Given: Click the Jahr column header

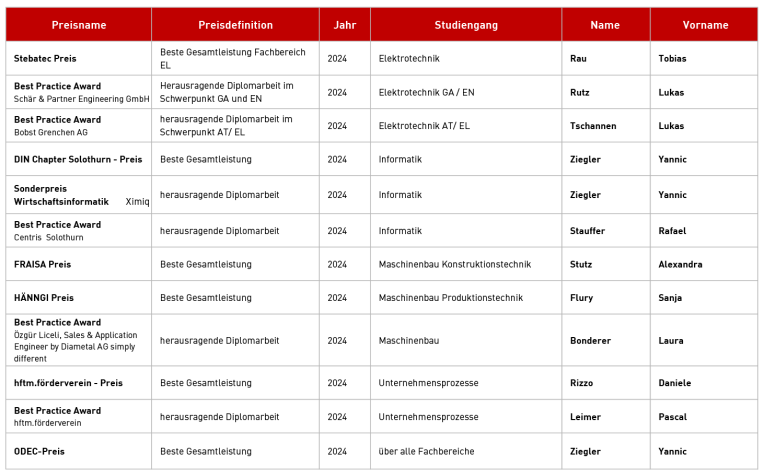Looking at the screenshot, I should pyautogui.click(x=345, y=25).
